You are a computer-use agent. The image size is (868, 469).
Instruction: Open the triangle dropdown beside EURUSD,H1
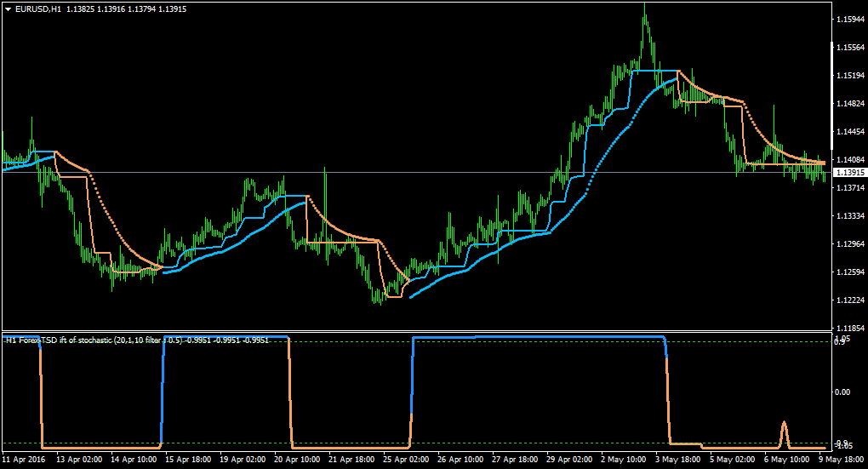coord(9,9)
